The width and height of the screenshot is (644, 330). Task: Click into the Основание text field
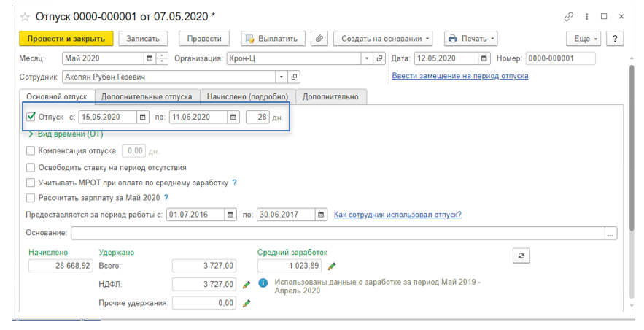tap(335, 233)
